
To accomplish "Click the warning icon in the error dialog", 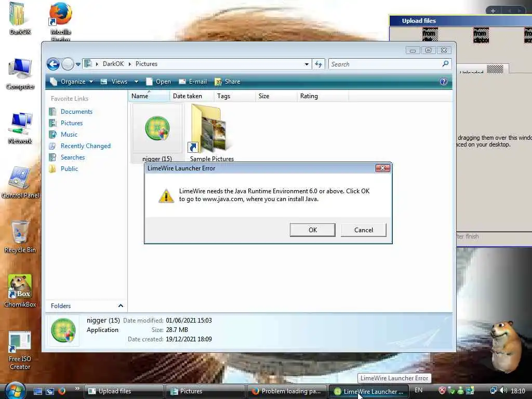I will click(166, 196).
